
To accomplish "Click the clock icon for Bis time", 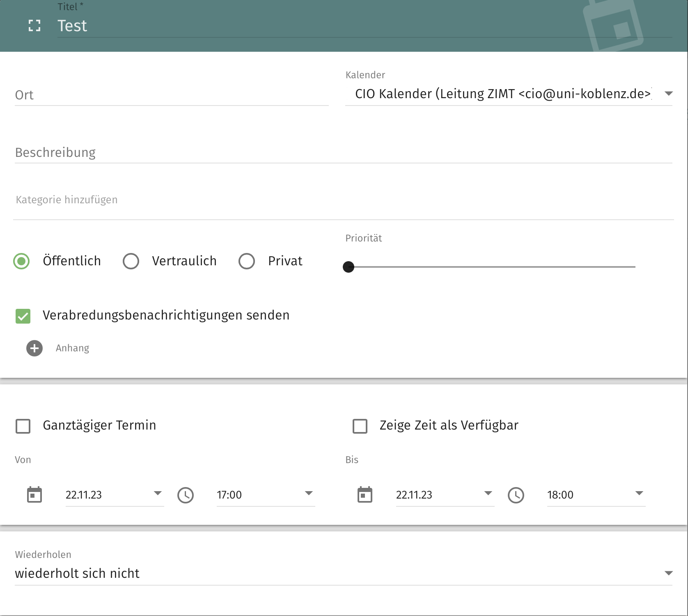I will pyautogui.click(x=516, y=495).
